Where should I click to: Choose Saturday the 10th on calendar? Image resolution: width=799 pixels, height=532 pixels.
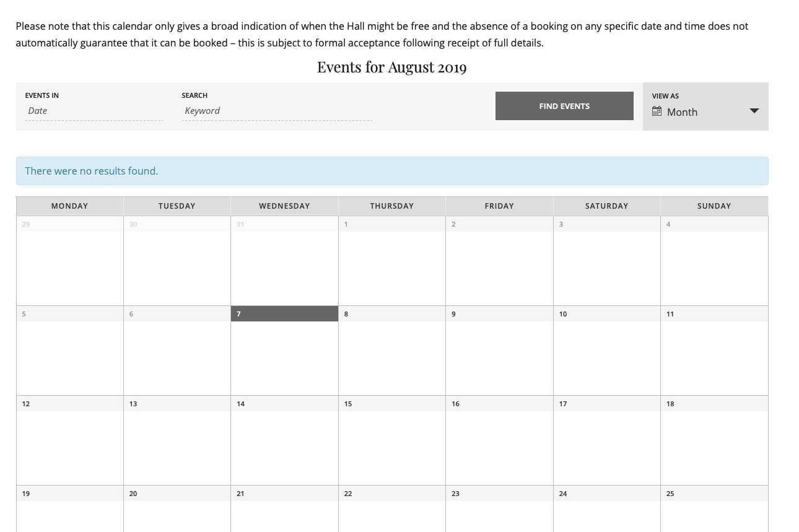606,350
